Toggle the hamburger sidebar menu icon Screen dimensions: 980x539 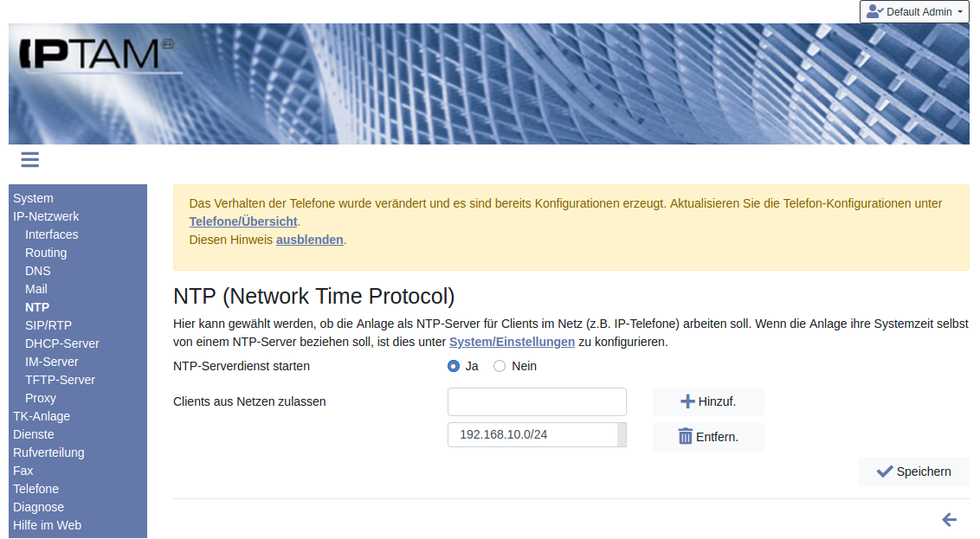point(30,159)
